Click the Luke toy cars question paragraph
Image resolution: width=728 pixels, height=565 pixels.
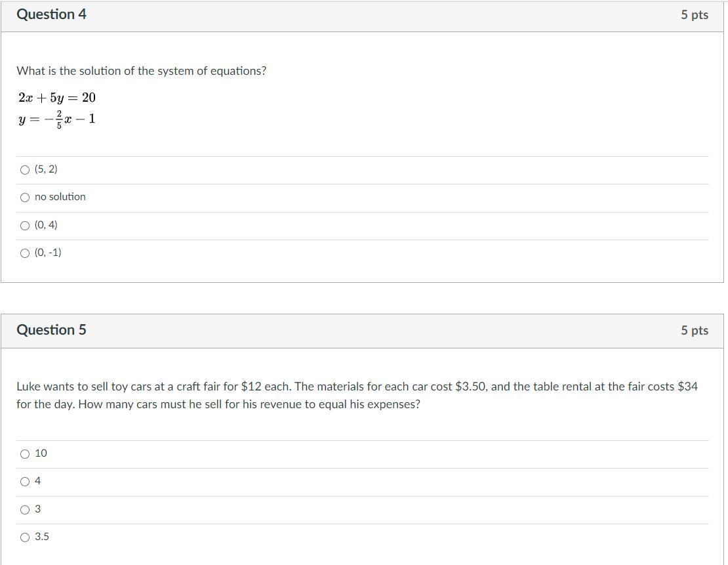pyautogui.click(x=357, y=395)
